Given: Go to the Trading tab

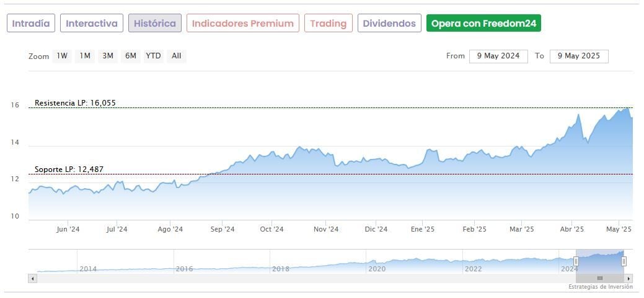Looking at the screenshot, I should coord(329,24).
